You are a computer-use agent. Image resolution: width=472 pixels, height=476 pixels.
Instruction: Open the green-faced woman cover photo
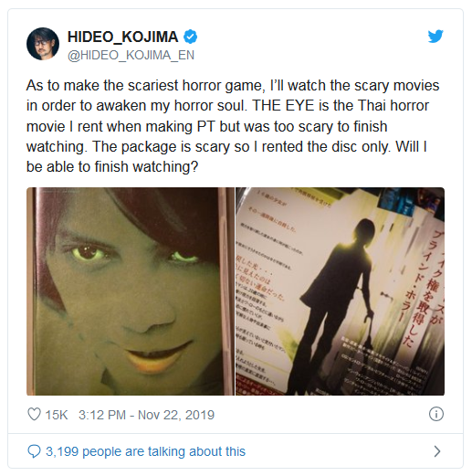131,291
